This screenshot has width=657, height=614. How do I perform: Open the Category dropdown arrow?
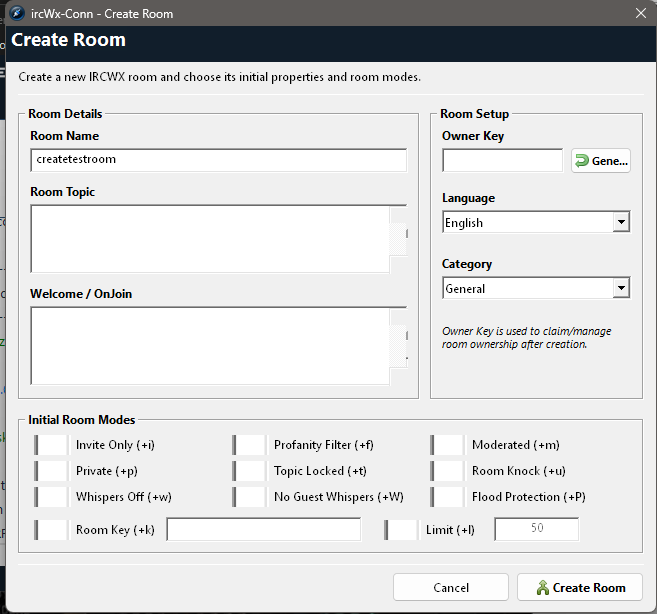point(621,288)
